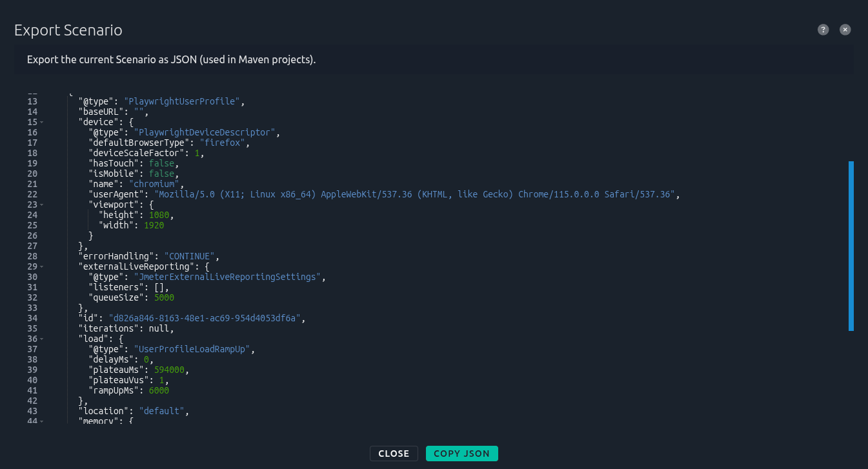
Task: Click the "id" UUID value
Action: pyautogui.click(x=205, y=318)
